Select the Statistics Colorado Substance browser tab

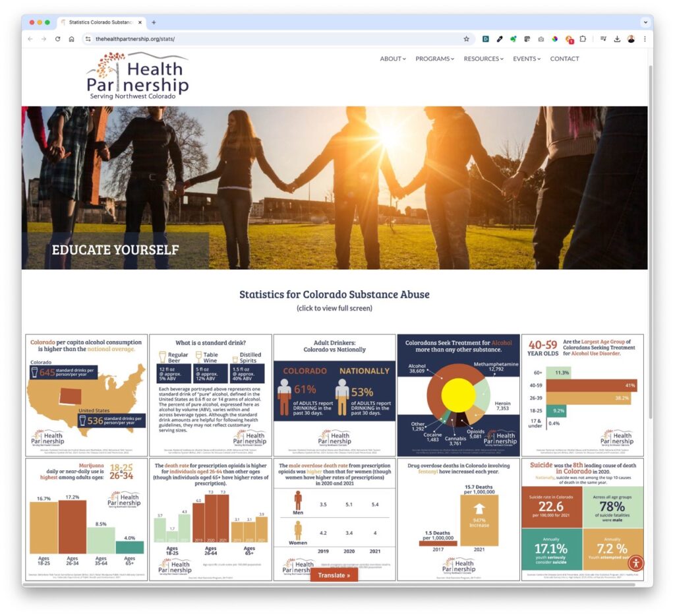tap(102, 22)
